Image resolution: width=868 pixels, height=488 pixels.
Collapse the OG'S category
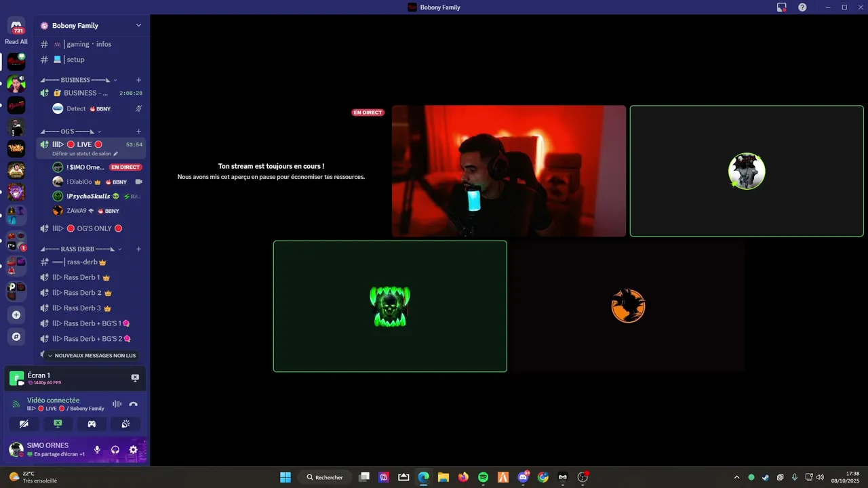(71, 131)
